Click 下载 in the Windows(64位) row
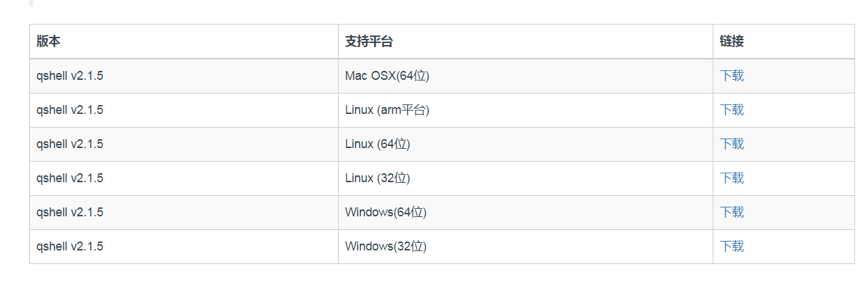Screen dimensions: 868x290 [x=732, y=212]
